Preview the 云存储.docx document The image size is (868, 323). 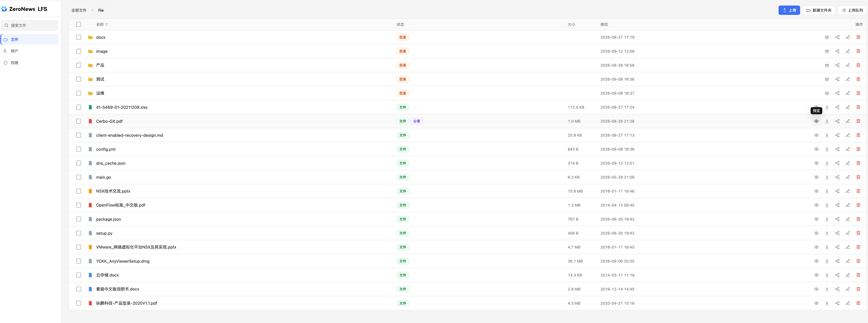click(x=816, y=275)
